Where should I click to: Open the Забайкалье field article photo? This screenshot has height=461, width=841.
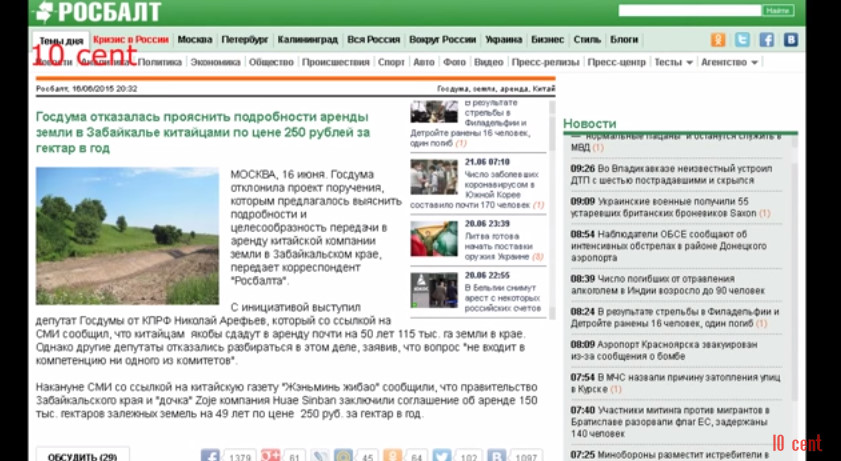tap(127, 236)
